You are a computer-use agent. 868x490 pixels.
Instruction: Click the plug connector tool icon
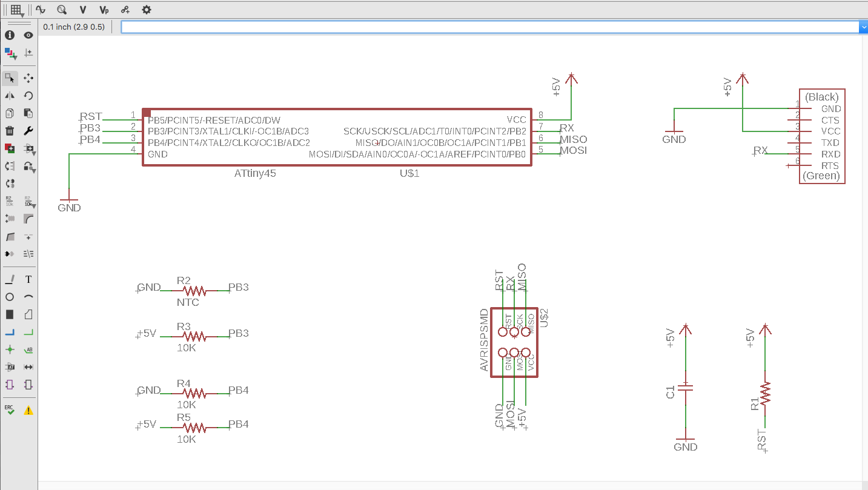point(10,254)
